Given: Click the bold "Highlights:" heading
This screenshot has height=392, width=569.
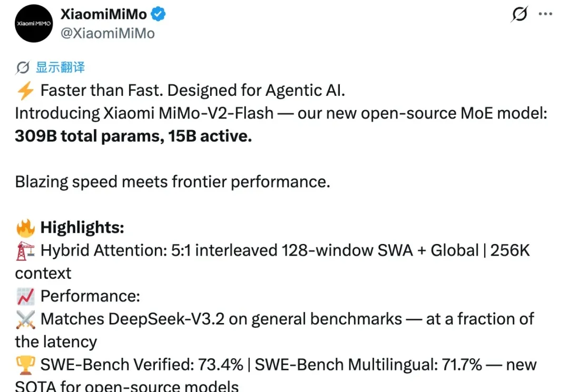Looking at the screenshot, I should tap(82, 228).
